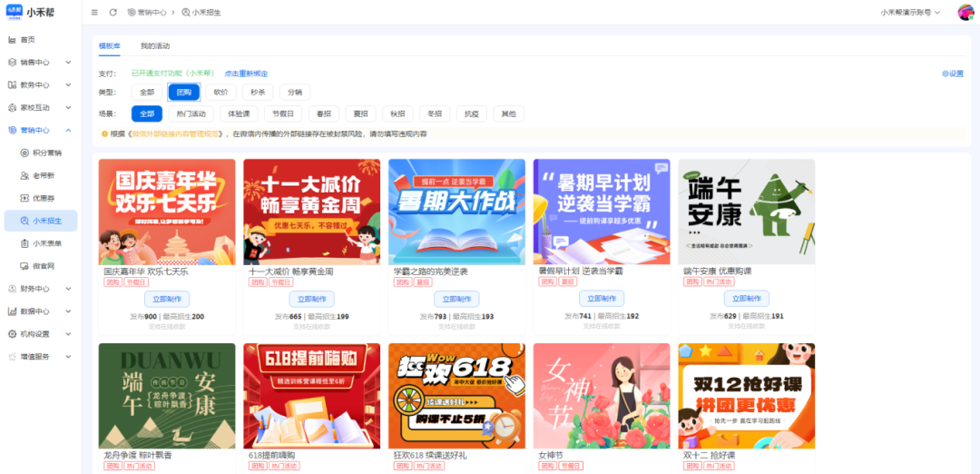Open 优惠券 menu item

[41, 198]
